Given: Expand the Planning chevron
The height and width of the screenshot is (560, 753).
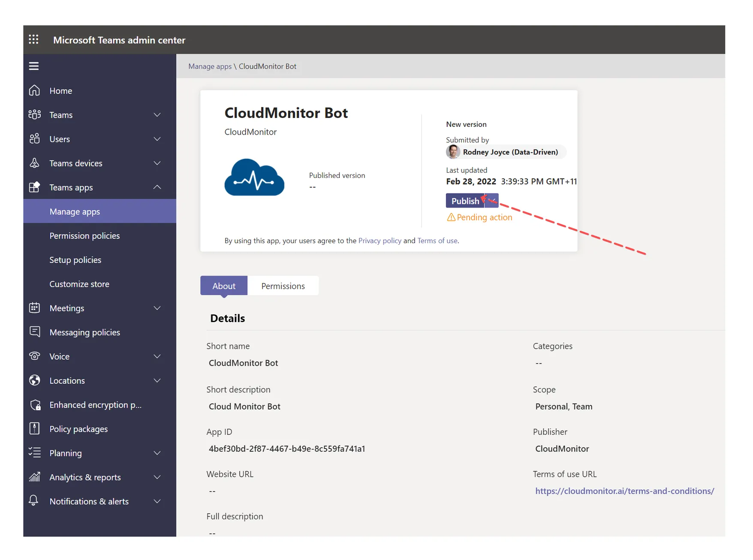Looking at the screenshot, I should pos(157,453).
